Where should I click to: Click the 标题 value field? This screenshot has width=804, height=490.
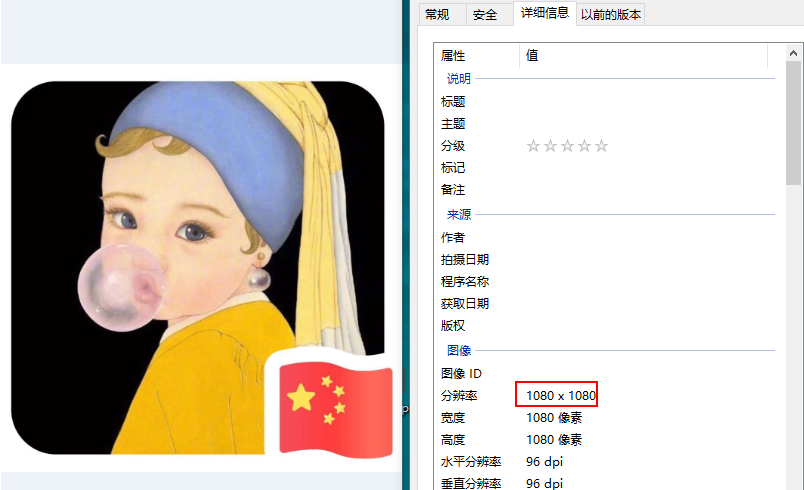pos(646,101)
